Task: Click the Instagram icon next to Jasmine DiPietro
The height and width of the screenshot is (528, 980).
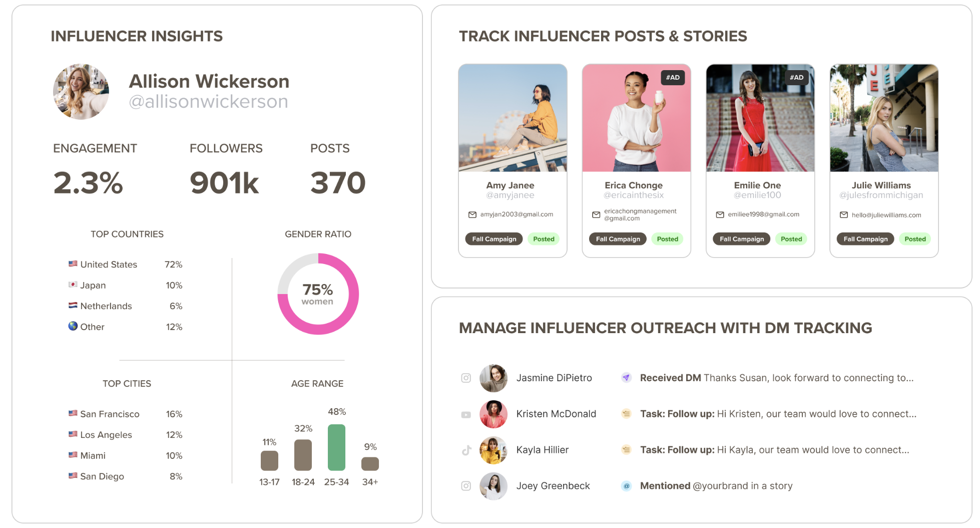Action: pos(465,378)
